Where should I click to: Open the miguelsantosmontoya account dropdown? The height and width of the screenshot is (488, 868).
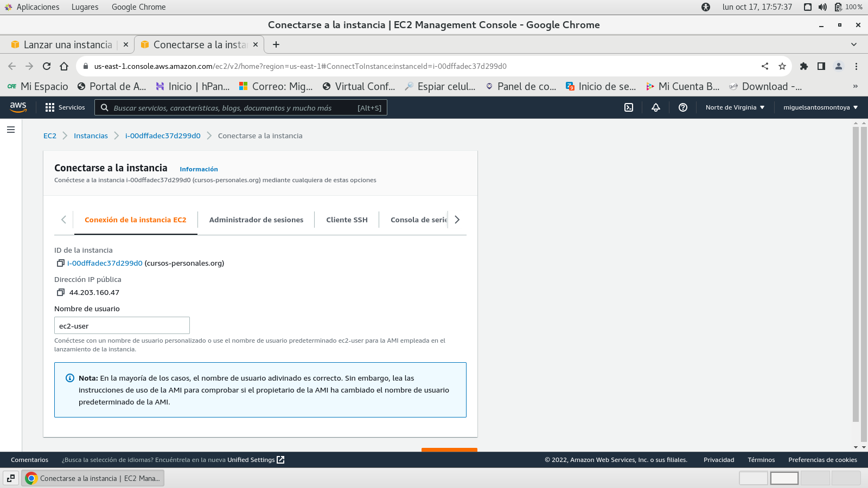(820, 107)
